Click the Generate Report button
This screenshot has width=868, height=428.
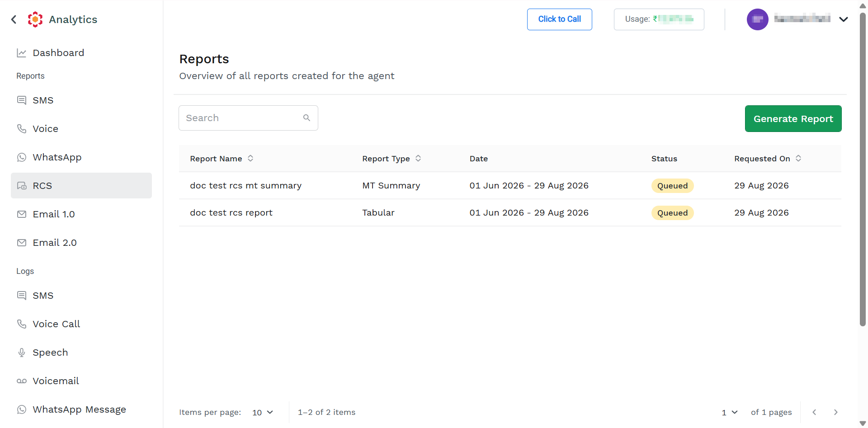793,119
